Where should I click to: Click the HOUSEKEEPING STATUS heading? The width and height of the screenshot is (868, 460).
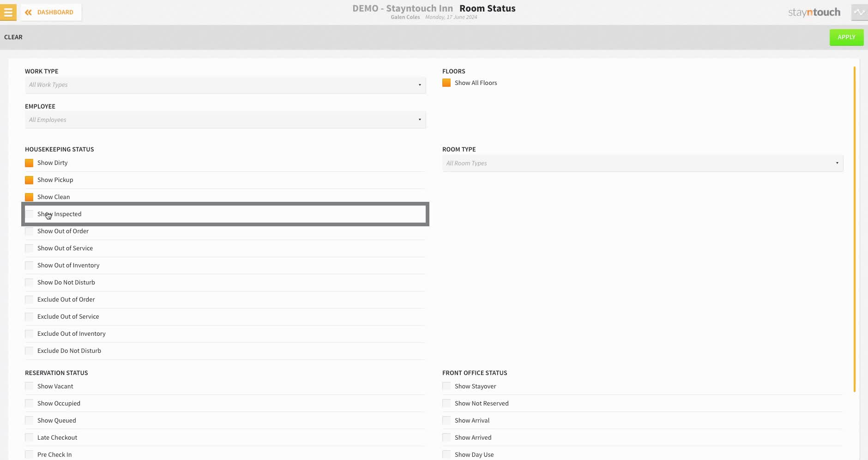[60, 149]
